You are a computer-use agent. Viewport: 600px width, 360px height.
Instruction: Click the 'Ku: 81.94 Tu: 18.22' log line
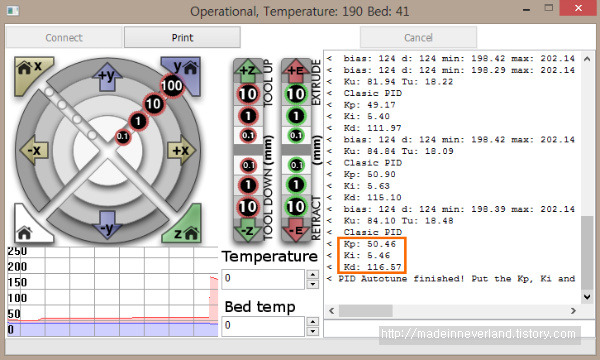[x=398, y=81]
